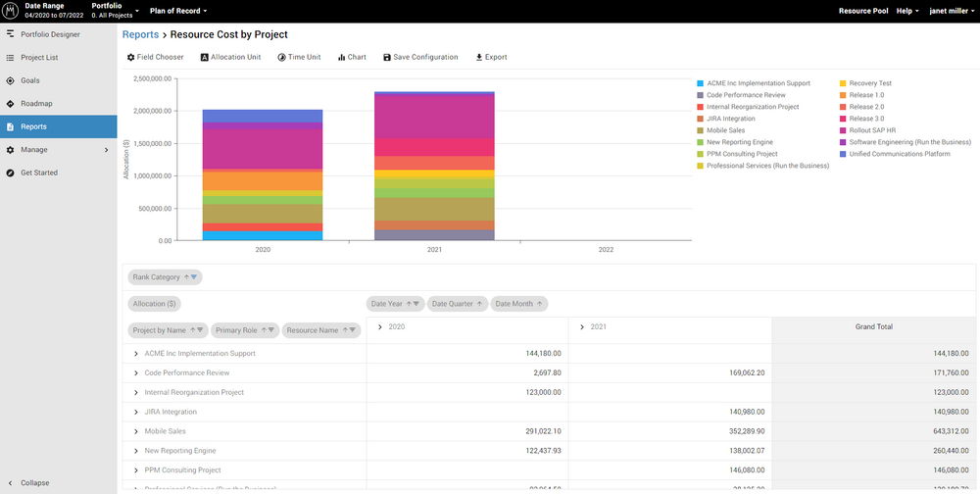Click the Save Configuration disk icon
Screen dimensions: 980x494
tap(387, 58)
